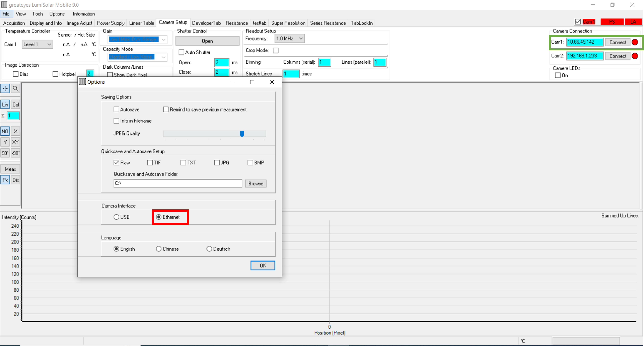This screenshot has height=346, width=644.
Task: Enable Info in Filename checkbox
Action: coord(116,121)
